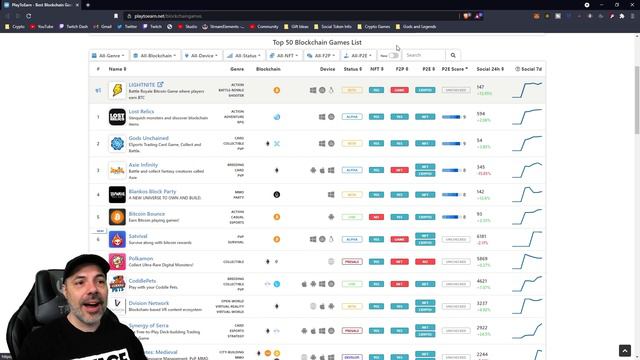Open the browser extensions puzzle icon
The image size is (640, 360).
pos(622,16)
